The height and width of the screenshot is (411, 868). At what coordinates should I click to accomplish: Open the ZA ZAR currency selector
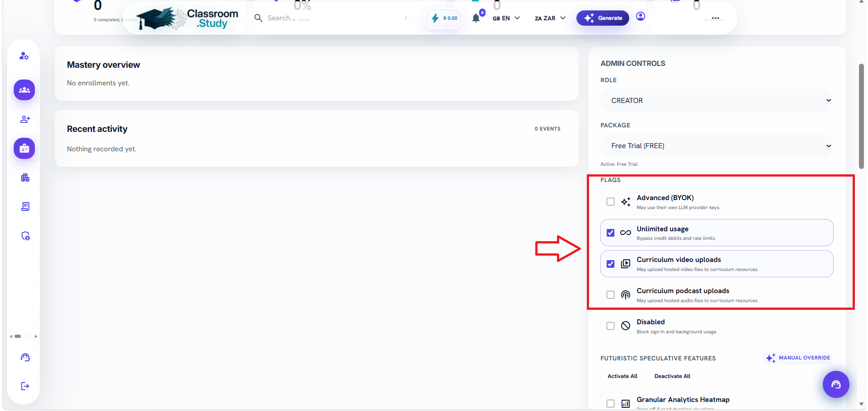click(550, 18)
